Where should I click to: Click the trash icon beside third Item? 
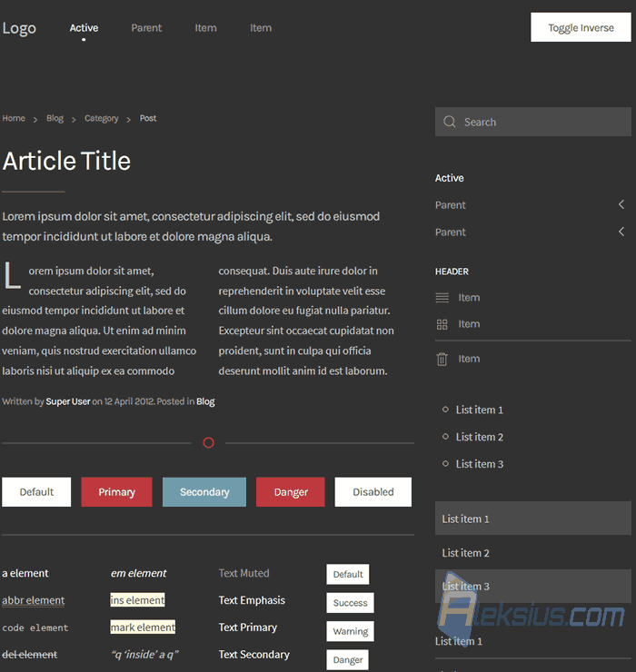click(442, 359)
